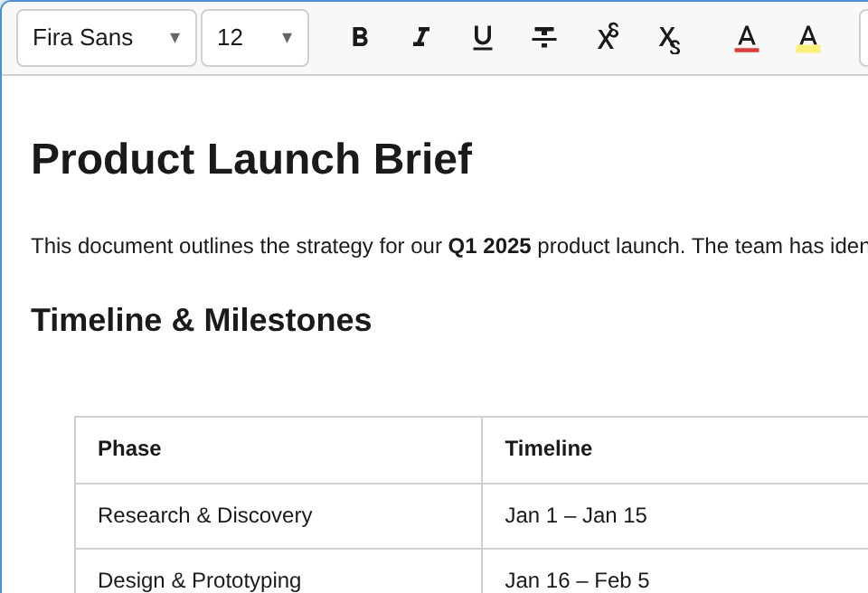Image resolution: width=868 pixels, height=593 pixels.
Task: Click the Product Launch Brief heading
Action: tap(251, 158)
